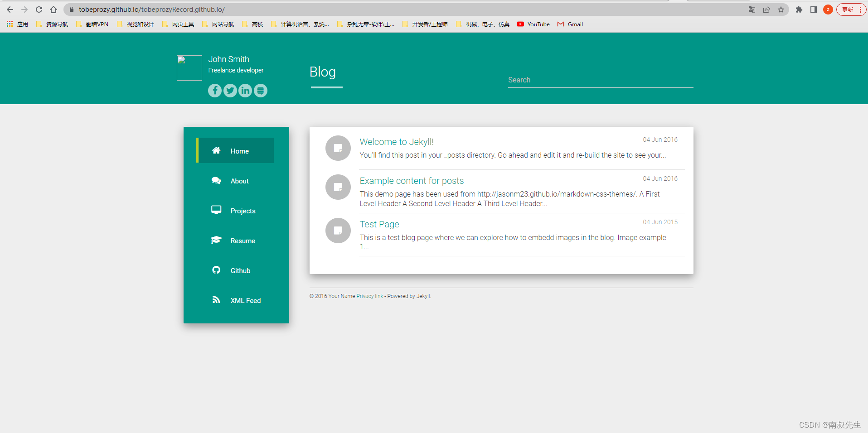Open the 资源导航 bookmark folder
The width and height of the screenshot is (868, 433).
[52, 24]
